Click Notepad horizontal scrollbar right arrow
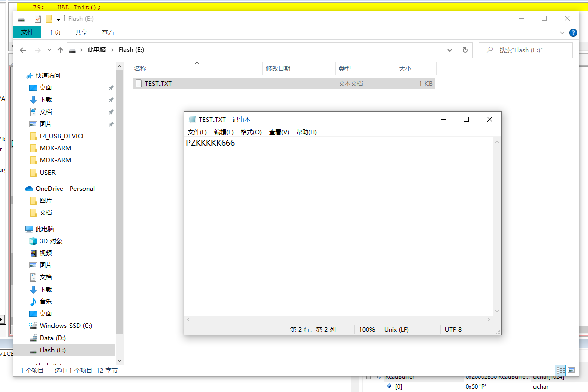This screenshot has width=588, height=392. (488, 320)
